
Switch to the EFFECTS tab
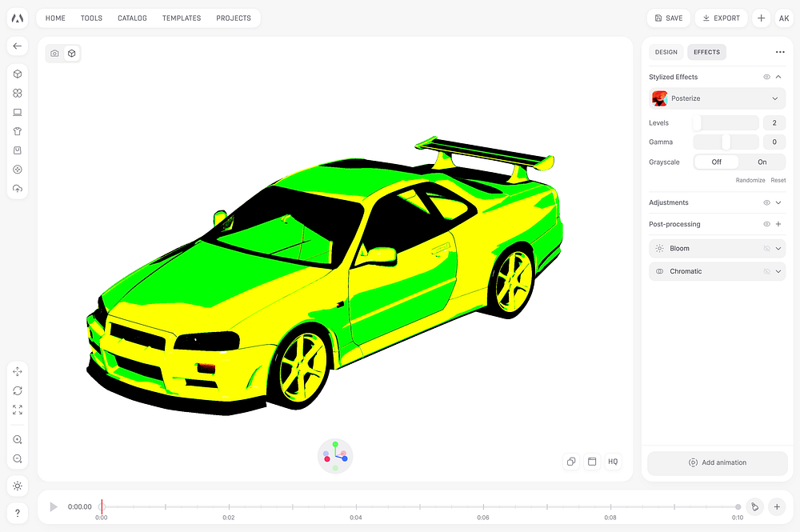(706, 52)
